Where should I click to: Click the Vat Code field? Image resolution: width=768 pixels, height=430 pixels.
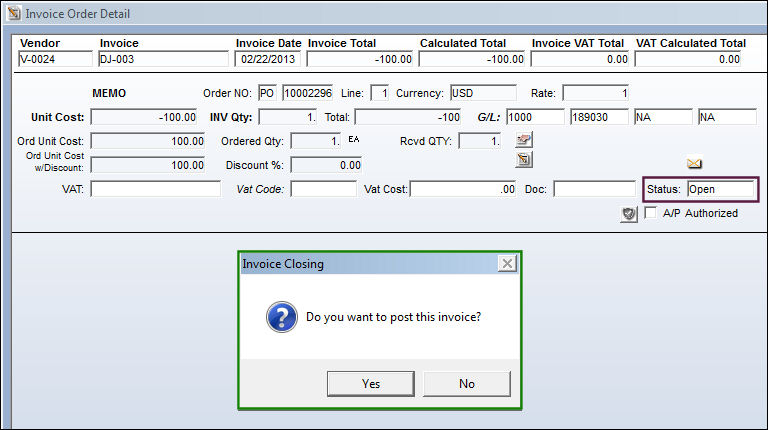[323, 189]
